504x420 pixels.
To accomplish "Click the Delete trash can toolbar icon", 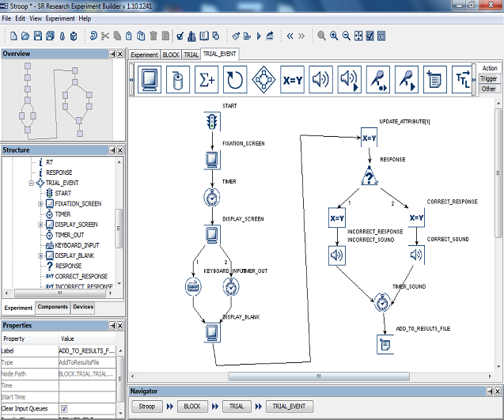I will (153, 36).
